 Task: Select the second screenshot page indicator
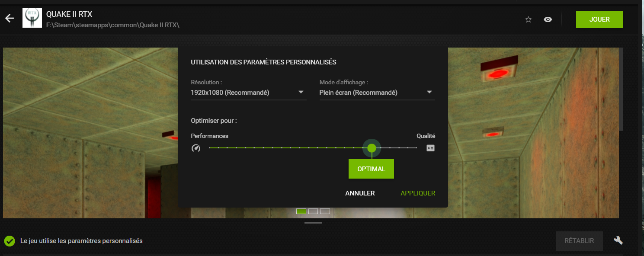(313, 211)
